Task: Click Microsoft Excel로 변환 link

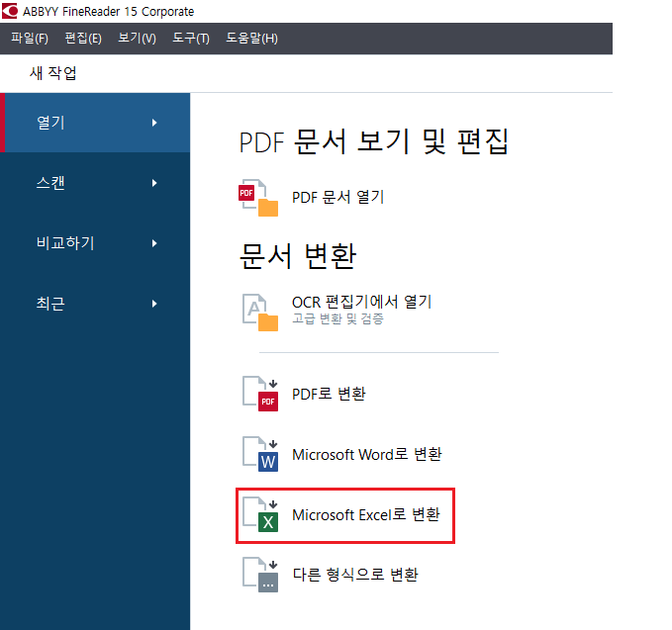Action: [366, 515]
